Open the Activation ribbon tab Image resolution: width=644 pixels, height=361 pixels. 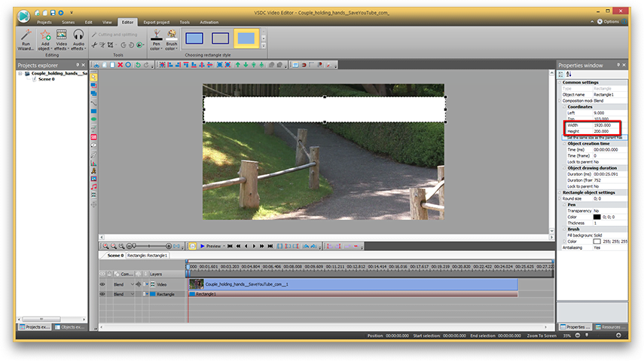pos(209,22)
